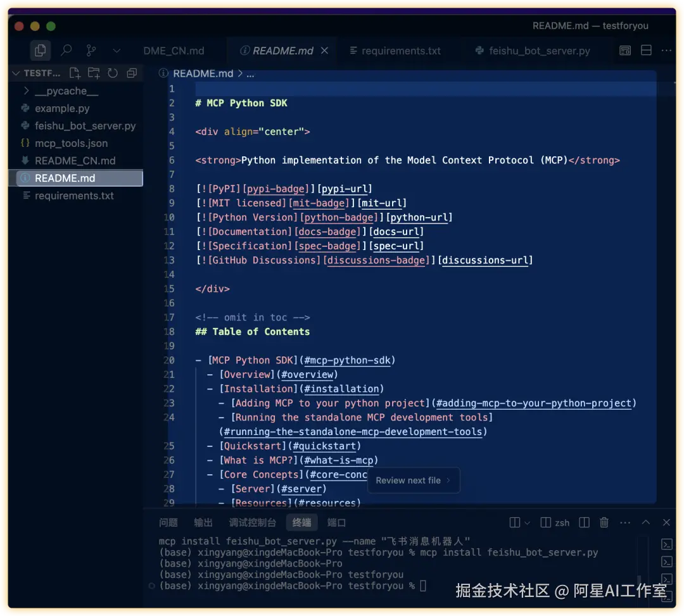Click the '</div>' text on line 15
Viewport: 684px width, 616px height.
pyautogui.click(x=212, y=289)
